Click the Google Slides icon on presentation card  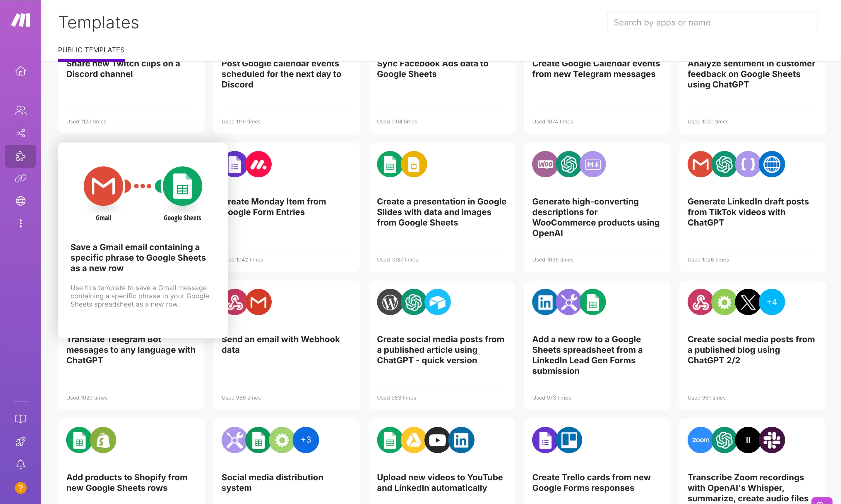[x=414, y=164]
